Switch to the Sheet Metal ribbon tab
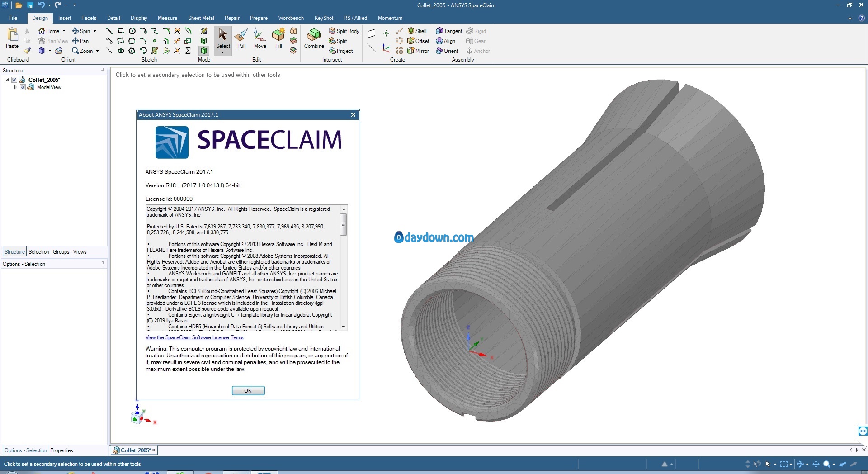This screenshot has width=868, height=474. [201, 18]
